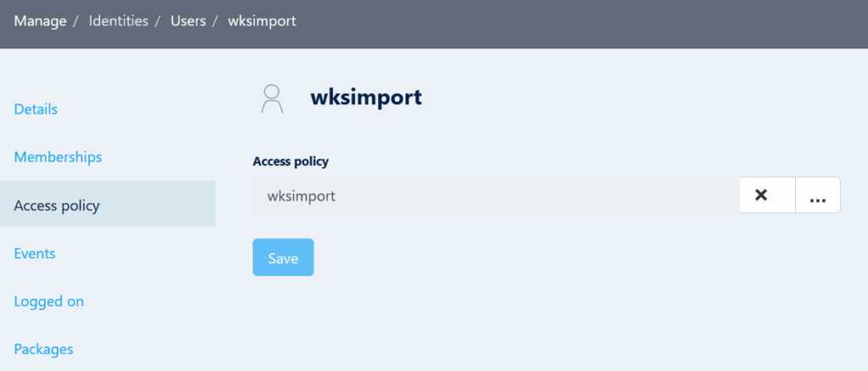Open the Details section
Image resolution: width=868 pixels, height=371 pixels.
click(x=36, y=109)
